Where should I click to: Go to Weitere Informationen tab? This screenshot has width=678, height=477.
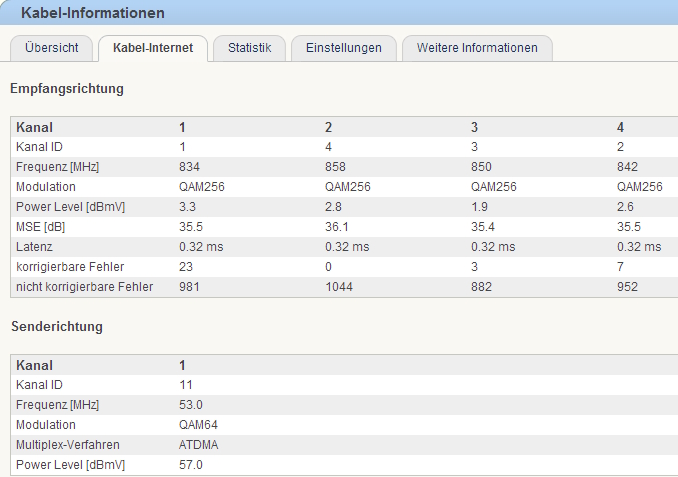477,48
